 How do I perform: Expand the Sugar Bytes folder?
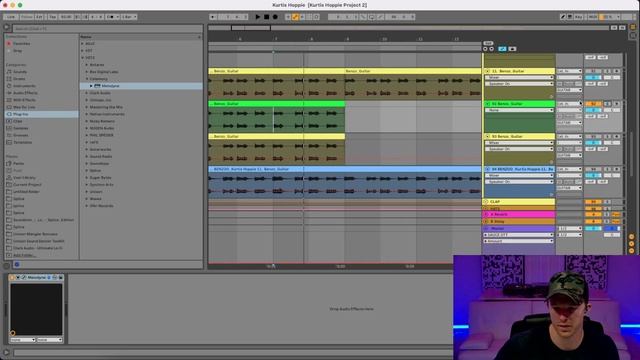click(x=87, y=178)
